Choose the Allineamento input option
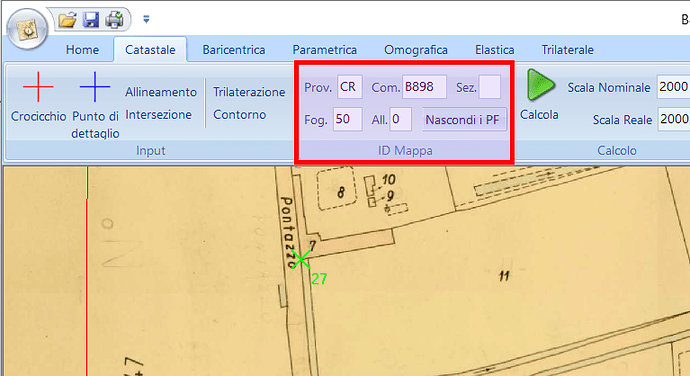 click(161, 92)
